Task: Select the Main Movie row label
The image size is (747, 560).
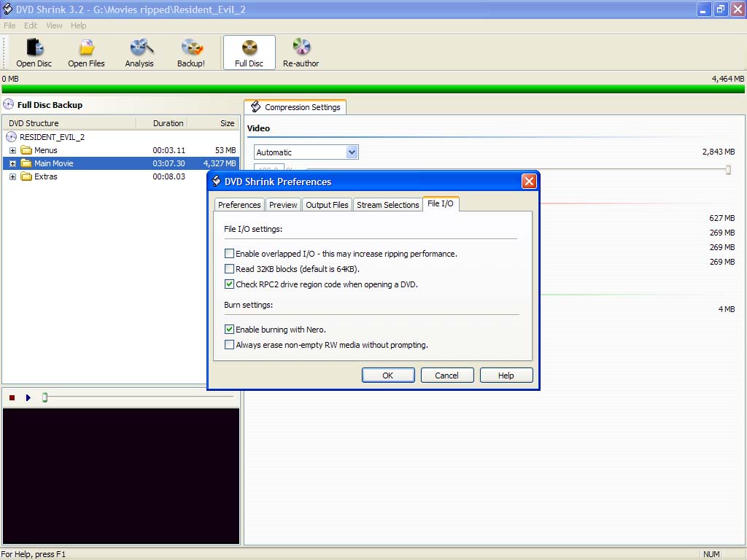Action: click(x=54, y=163)
